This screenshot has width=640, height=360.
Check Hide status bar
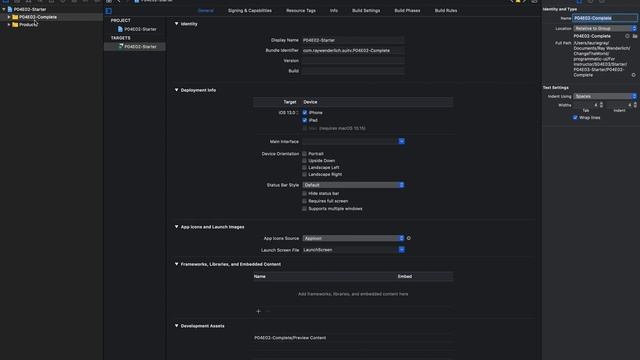pos(304,193)
